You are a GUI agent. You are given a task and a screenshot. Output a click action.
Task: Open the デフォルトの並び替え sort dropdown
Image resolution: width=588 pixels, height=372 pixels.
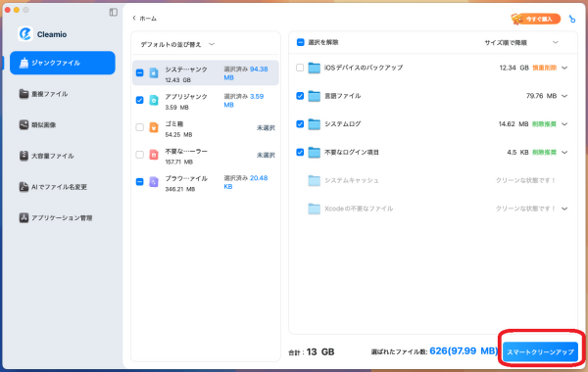click(x=177, y=44)
